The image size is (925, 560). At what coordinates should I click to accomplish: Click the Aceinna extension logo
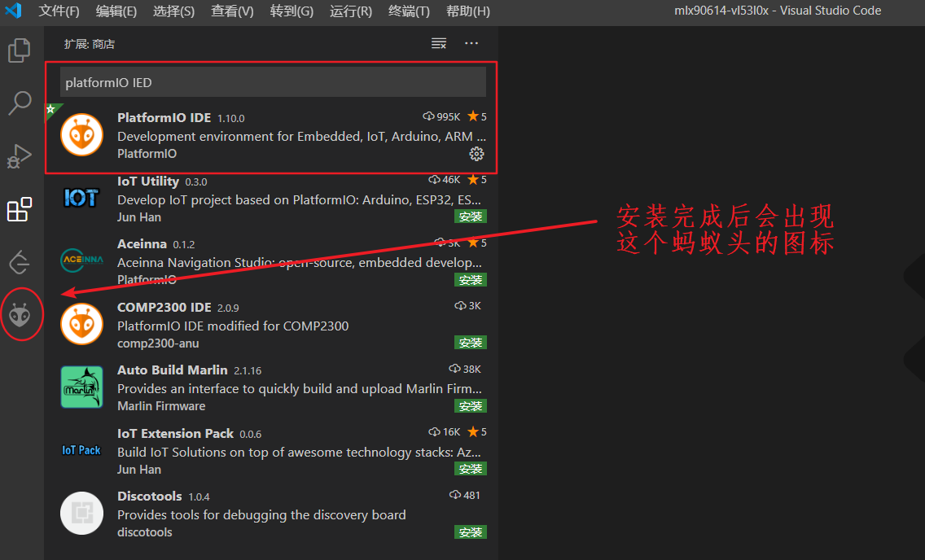(81, 260)
